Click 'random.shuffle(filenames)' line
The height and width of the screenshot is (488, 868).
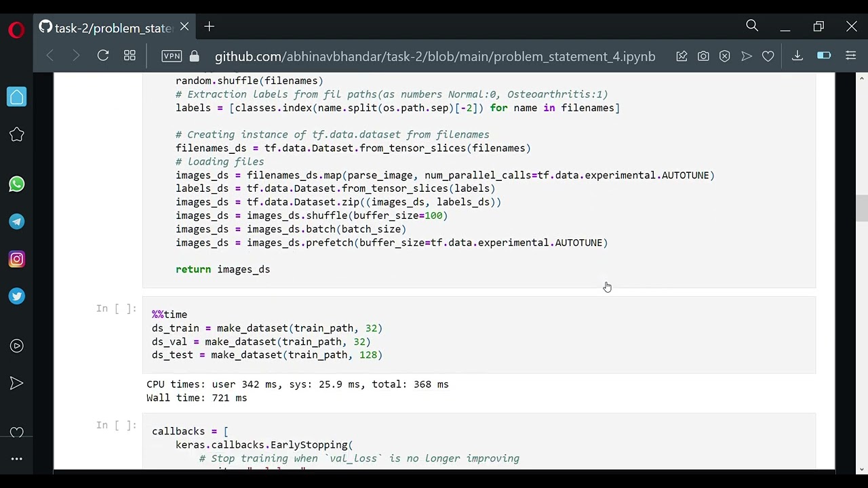249,81
